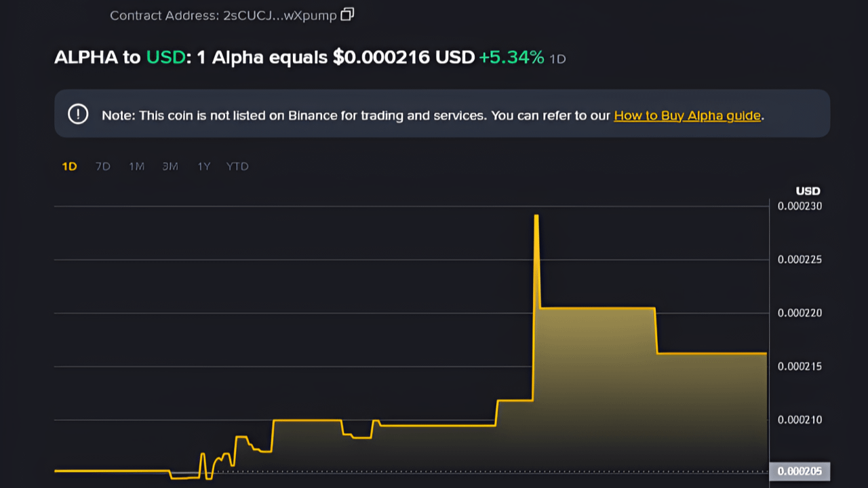868x488 pixels.
Task: Click the 0.000225 y-axis label
Action: (x=800, y=260)
